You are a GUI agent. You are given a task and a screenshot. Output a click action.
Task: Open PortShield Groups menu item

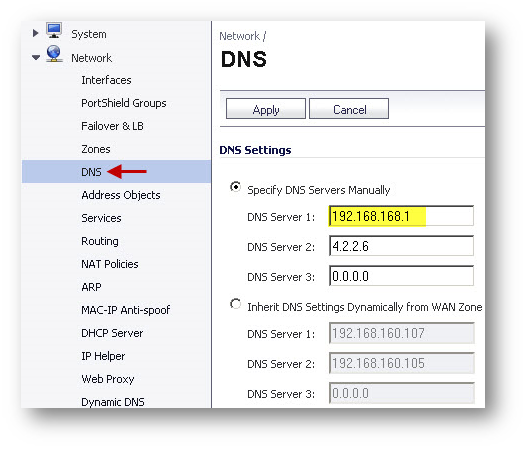(124, 103)
